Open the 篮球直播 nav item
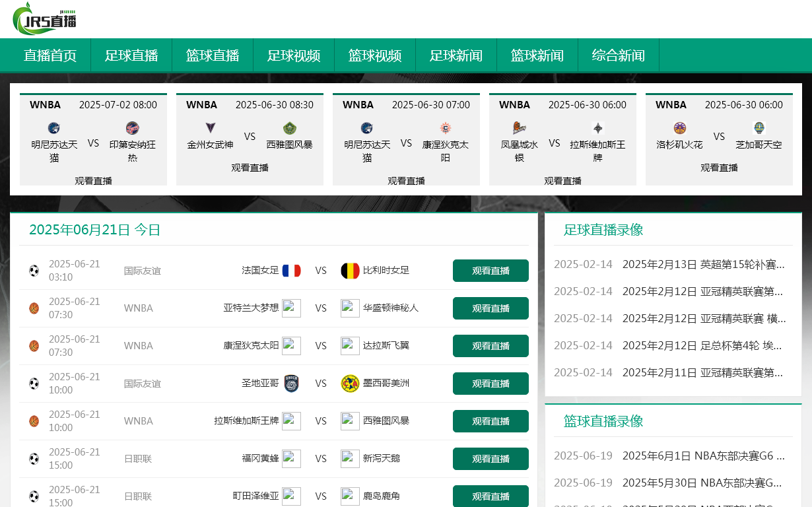 [x=213, y=55]
